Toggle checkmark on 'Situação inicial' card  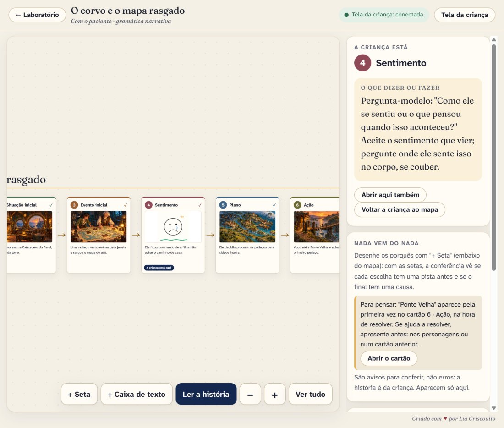tap(51, 205)
